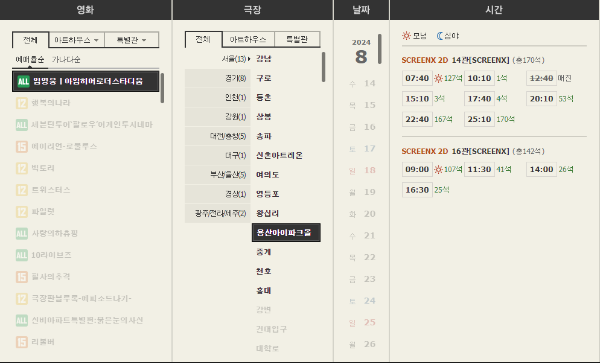Image resolution: width=600 pixels, height=363 pixels.
Task: Click the sun icon labeled 모닝
Action: 406,36
